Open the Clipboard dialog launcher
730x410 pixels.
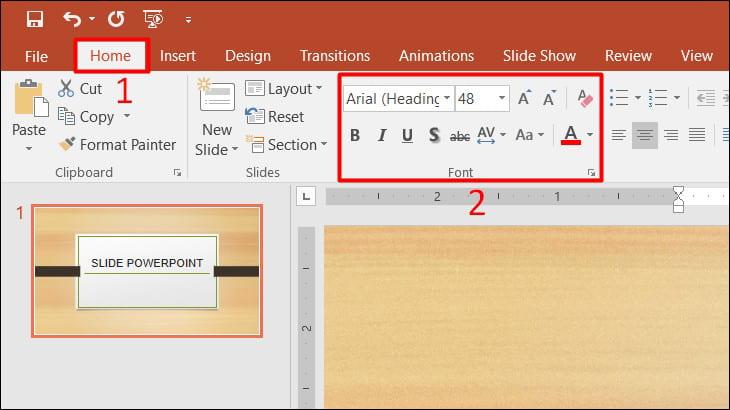point(177,173)
